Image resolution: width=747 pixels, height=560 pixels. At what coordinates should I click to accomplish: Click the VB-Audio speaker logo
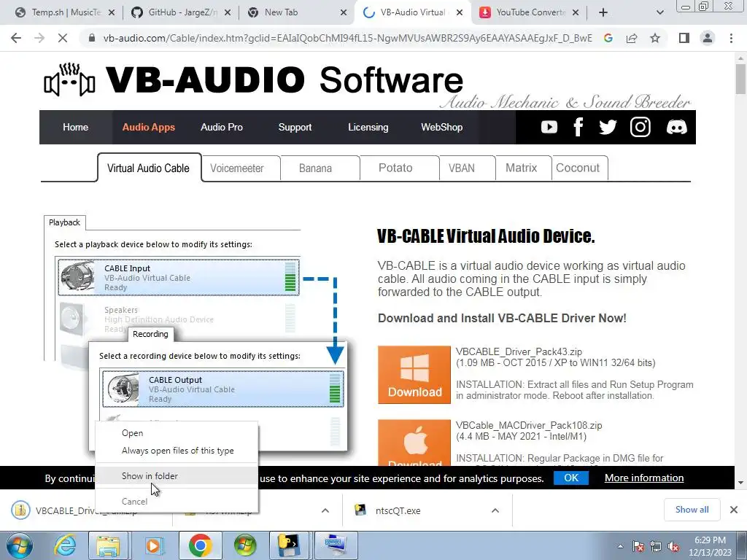pos(69,80)
